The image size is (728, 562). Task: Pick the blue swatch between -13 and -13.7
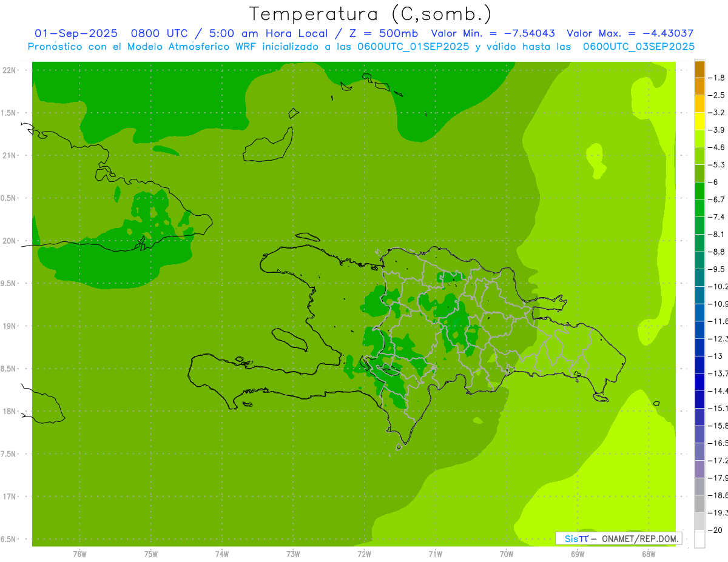point(699,364)
